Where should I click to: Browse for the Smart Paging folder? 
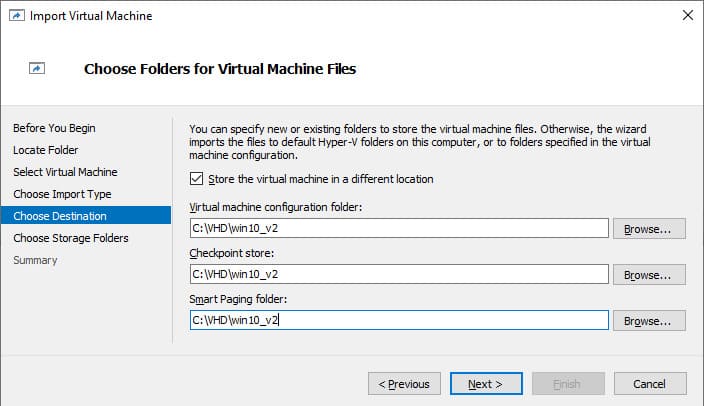point(649,321)
